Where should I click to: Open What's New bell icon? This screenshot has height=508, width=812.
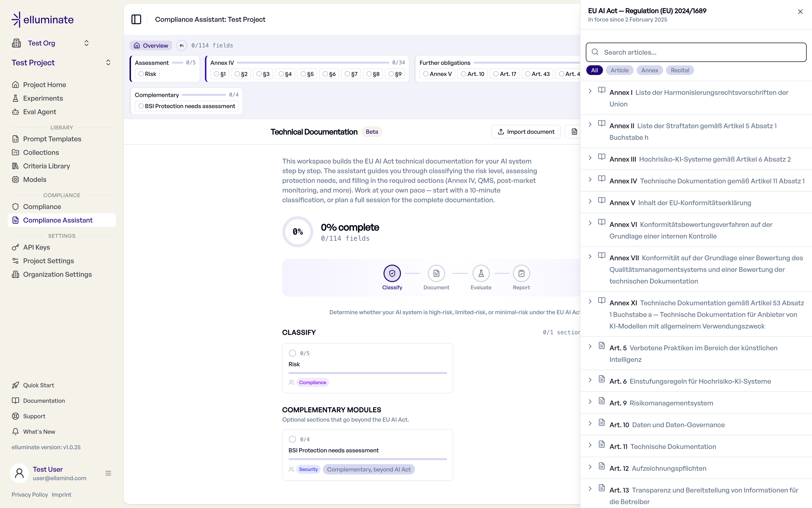[x=15, y=431]
